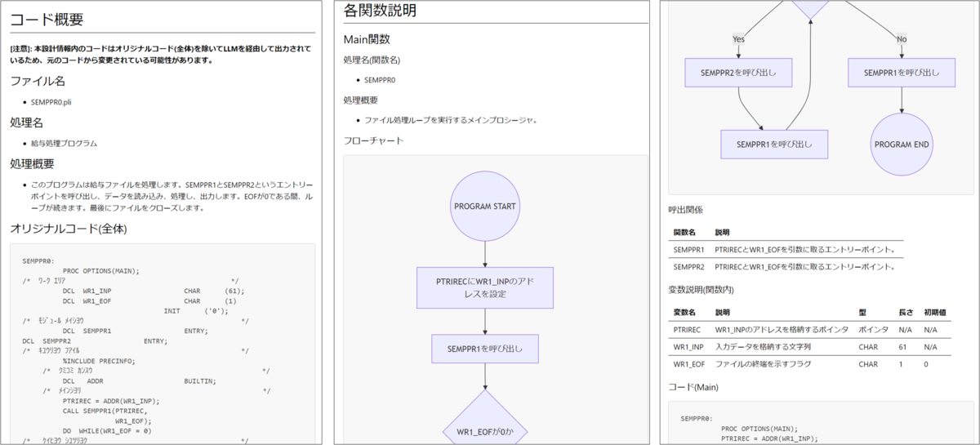This screenshot has width=980, height=445.
Task: Click the PTRIRECにWR1_INPのアドレスを設定 flowchart box
Action: [485, 287]
